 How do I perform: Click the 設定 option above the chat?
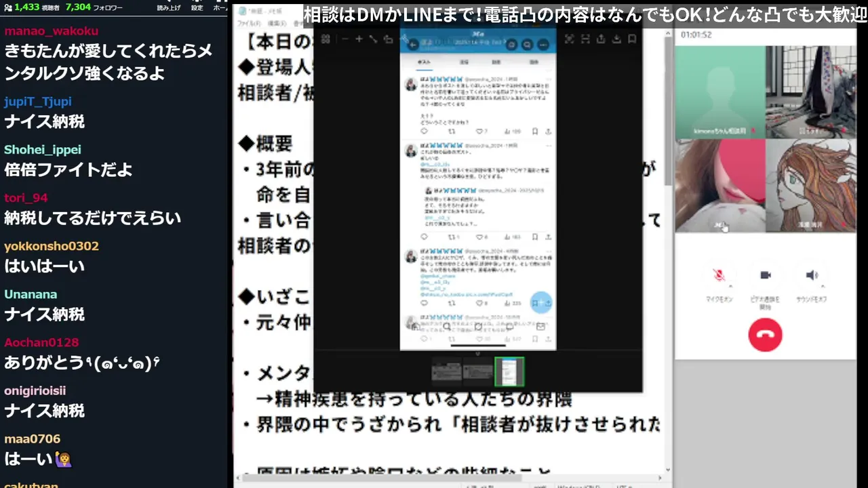197,7
